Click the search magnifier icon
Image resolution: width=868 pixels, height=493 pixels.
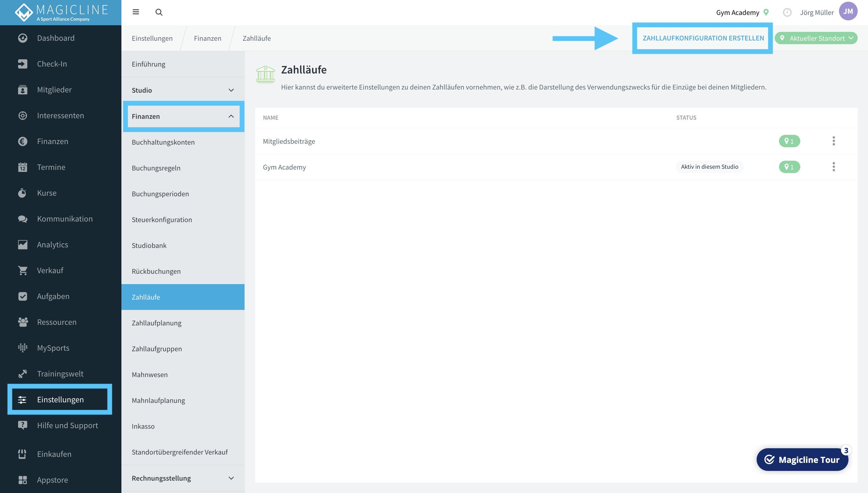point(159,12)
